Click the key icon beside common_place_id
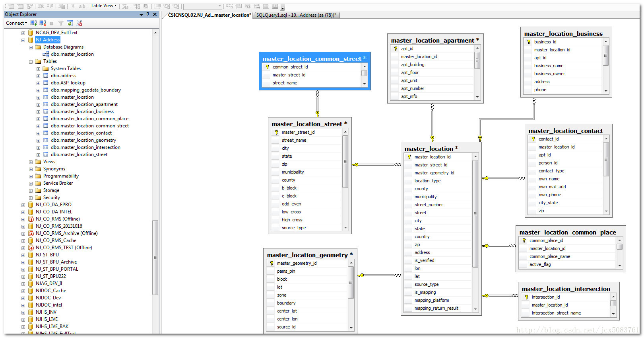The image size is (644, 338). [524, 240]
